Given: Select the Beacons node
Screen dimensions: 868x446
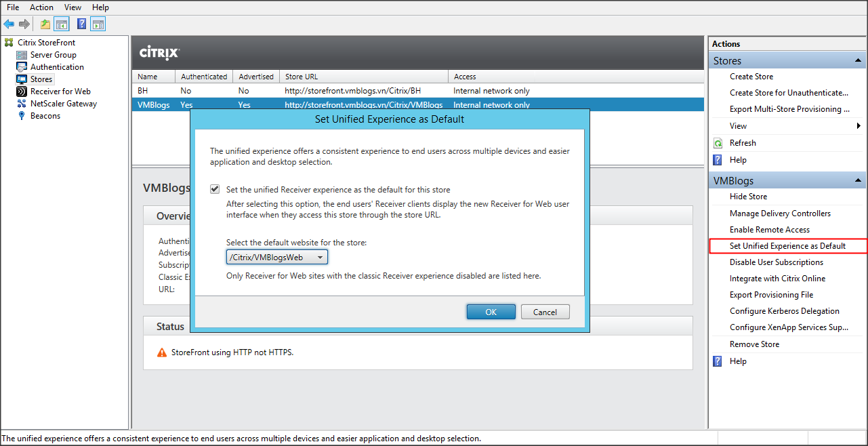Looking at the screenshot, I should (45, 116).
